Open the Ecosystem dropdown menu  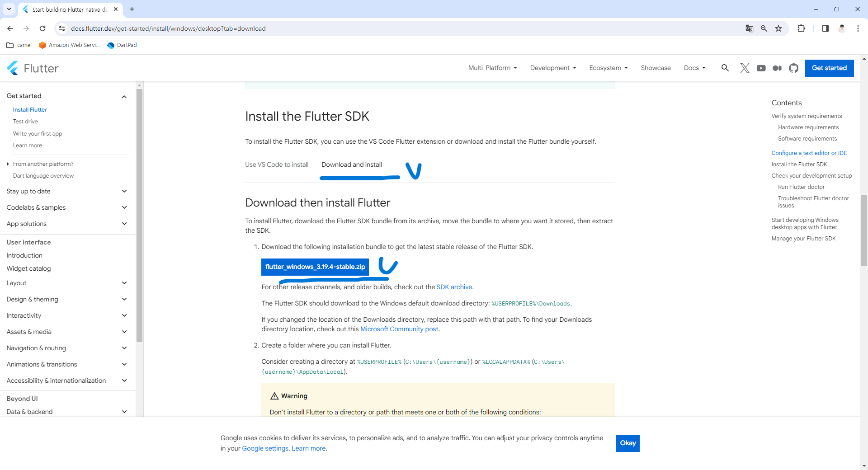pyautogui.click(x=609, y=68)
